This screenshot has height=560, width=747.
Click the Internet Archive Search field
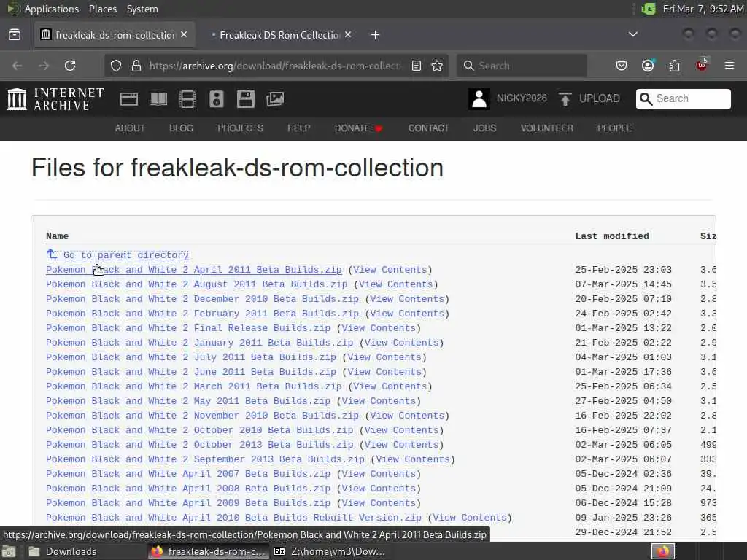[683, 98]
